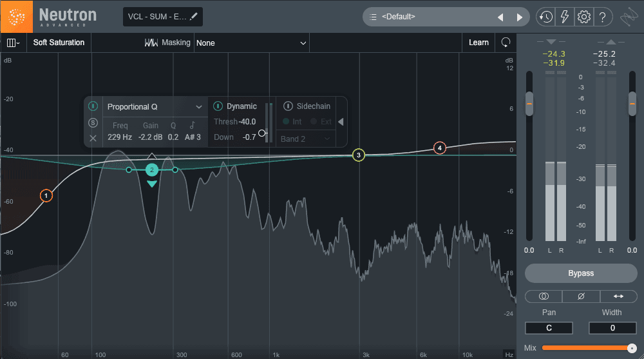Click output meter up triangle

click(x=611, y=42)
